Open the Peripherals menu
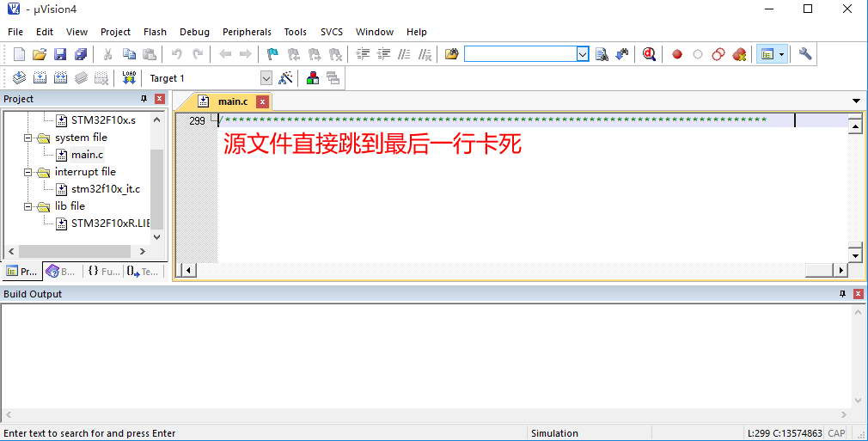This screenshot has width=868, height=441. (x=247, y=32)
